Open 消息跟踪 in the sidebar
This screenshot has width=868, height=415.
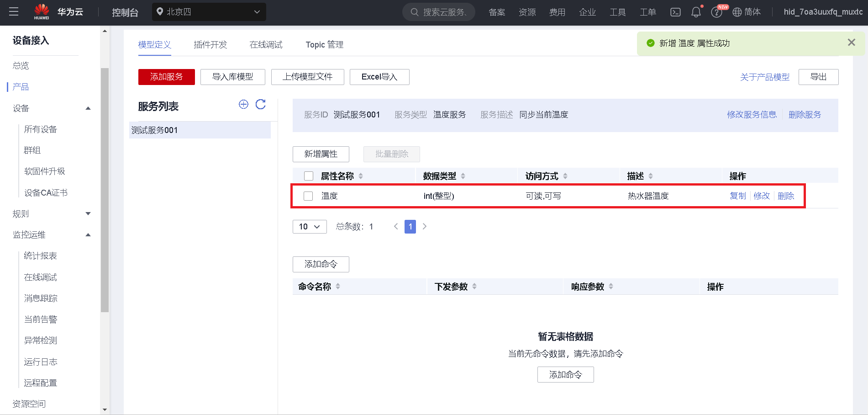pyautogui.click(x=41, y=298)
